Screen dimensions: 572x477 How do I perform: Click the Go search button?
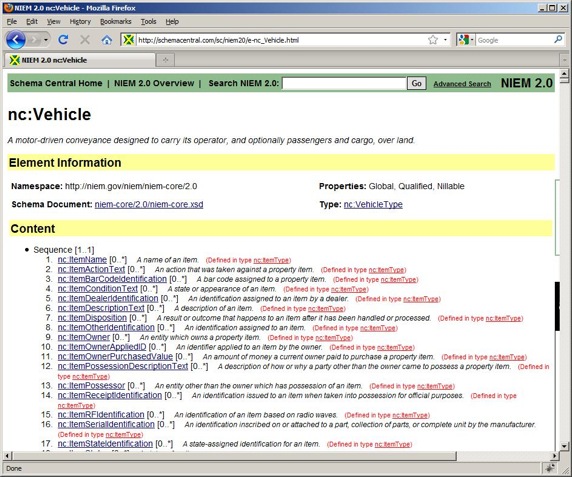pyautogui.click(x=417, y=84)
